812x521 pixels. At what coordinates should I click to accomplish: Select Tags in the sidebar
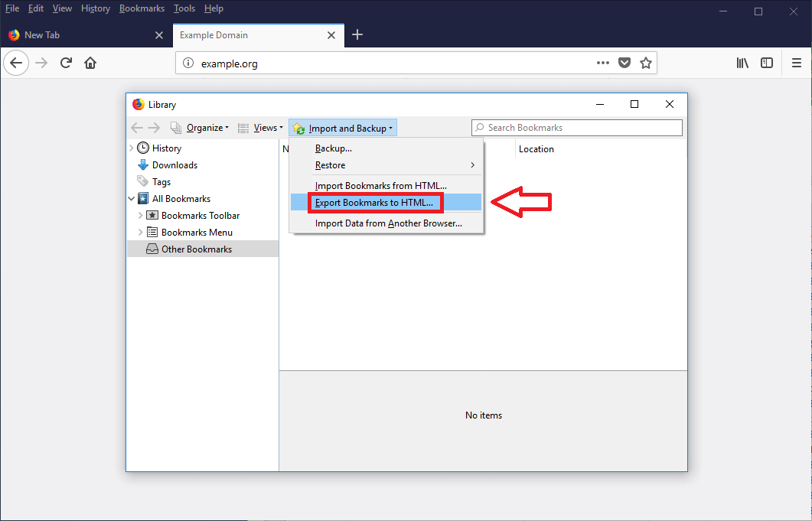click(x=161, y=182)
